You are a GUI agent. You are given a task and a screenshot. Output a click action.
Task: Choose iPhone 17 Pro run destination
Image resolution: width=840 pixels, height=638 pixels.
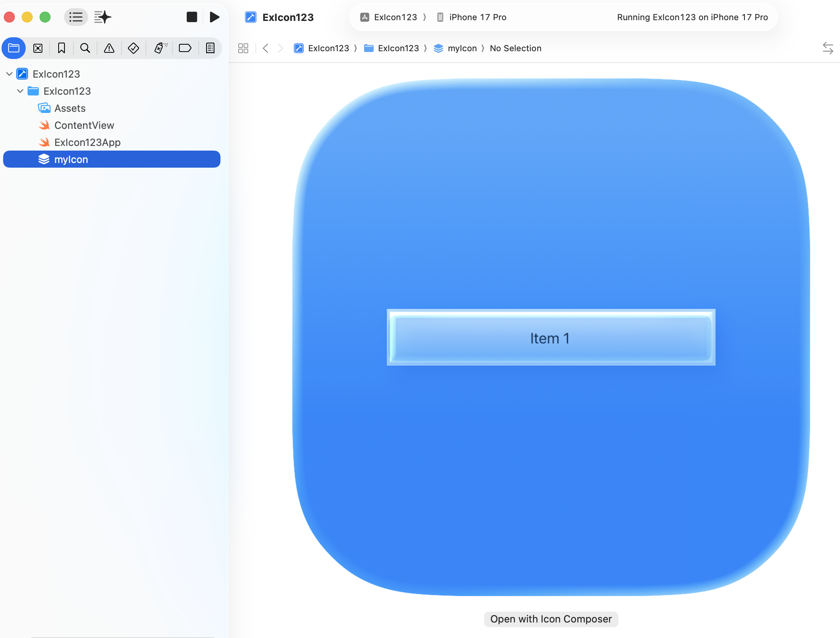coord(477,17)
